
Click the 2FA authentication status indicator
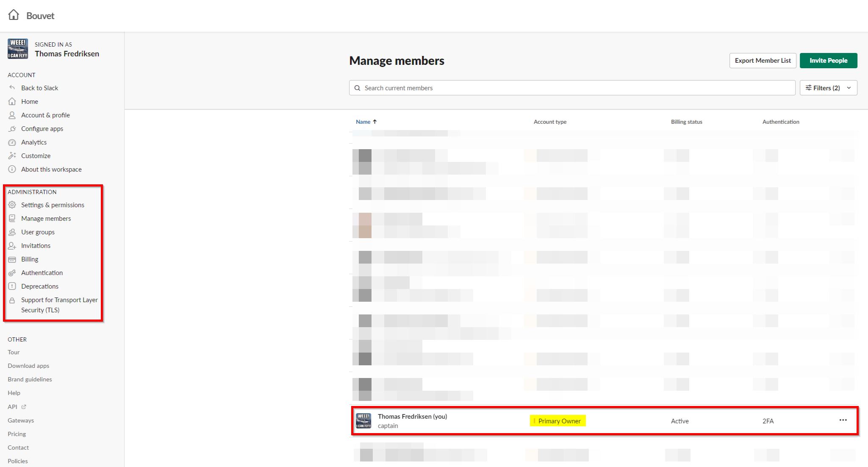pos(768,420)
